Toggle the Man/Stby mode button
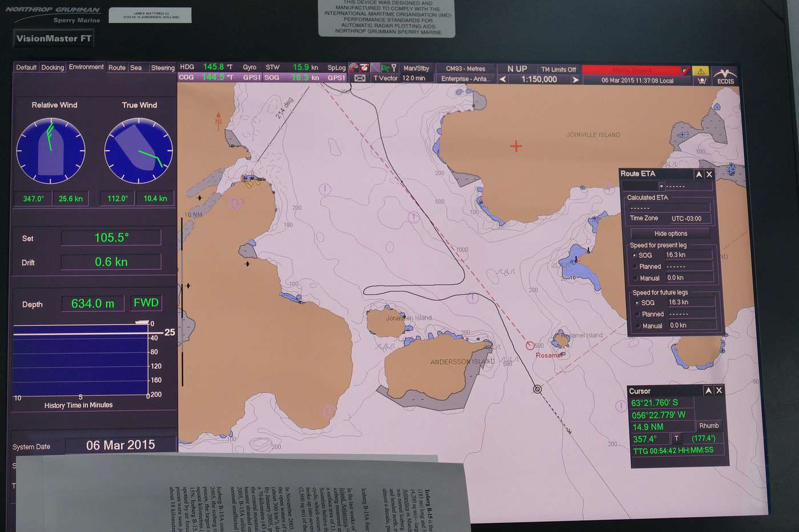The height and width of the screenshot is (532, 799). tap(416, 68)
